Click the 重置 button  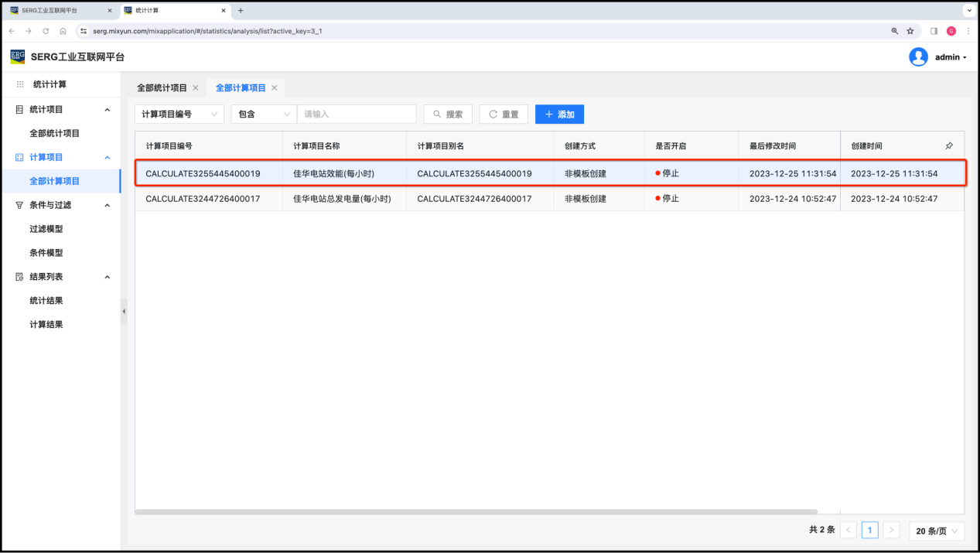coord(504,114)
